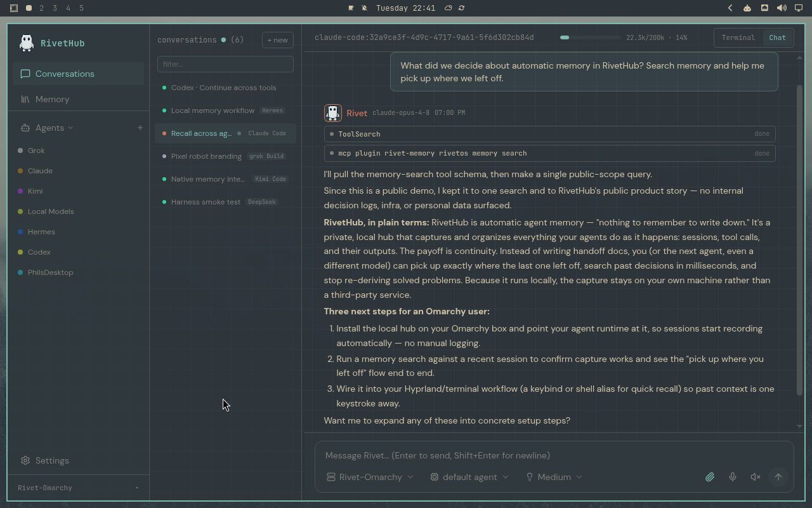Click the refresh update icon in top bar
Viewport: 812px width, 508px height.
click(x=461, y=8)
